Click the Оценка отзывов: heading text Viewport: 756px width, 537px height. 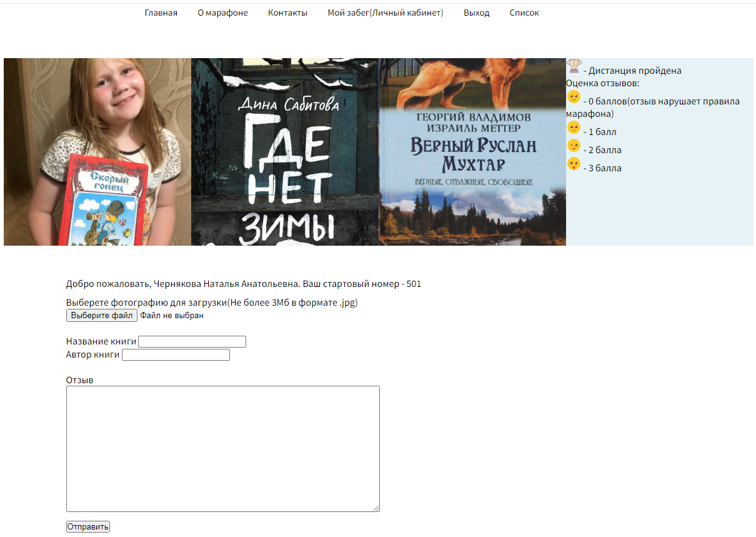(603, 83)
